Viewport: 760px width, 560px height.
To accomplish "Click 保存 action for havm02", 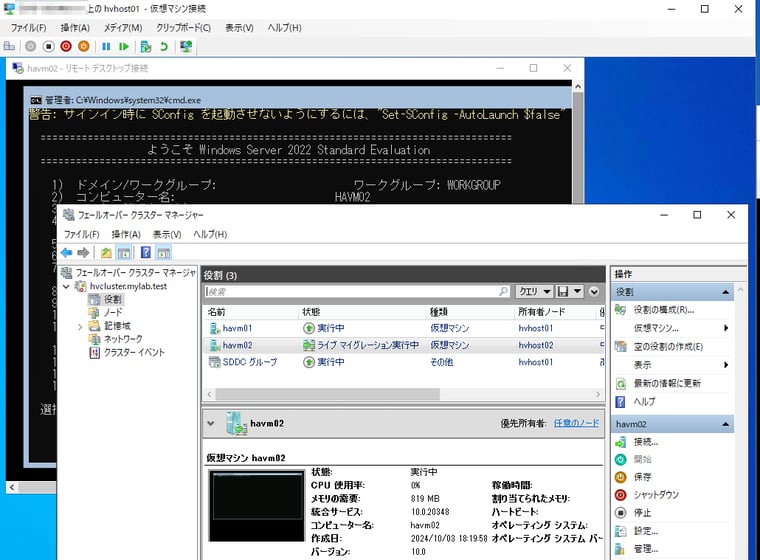I will (x=642, y=477).
